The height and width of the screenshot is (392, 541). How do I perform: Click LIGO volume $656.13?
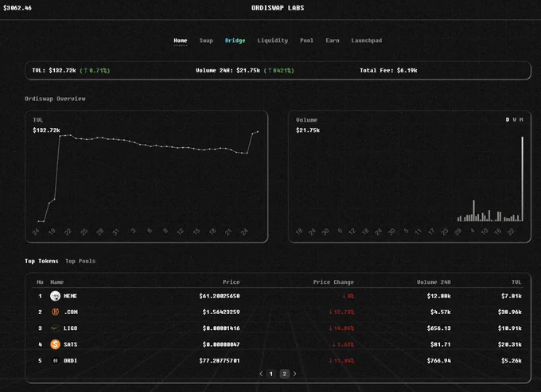click(x=439, y=328)
